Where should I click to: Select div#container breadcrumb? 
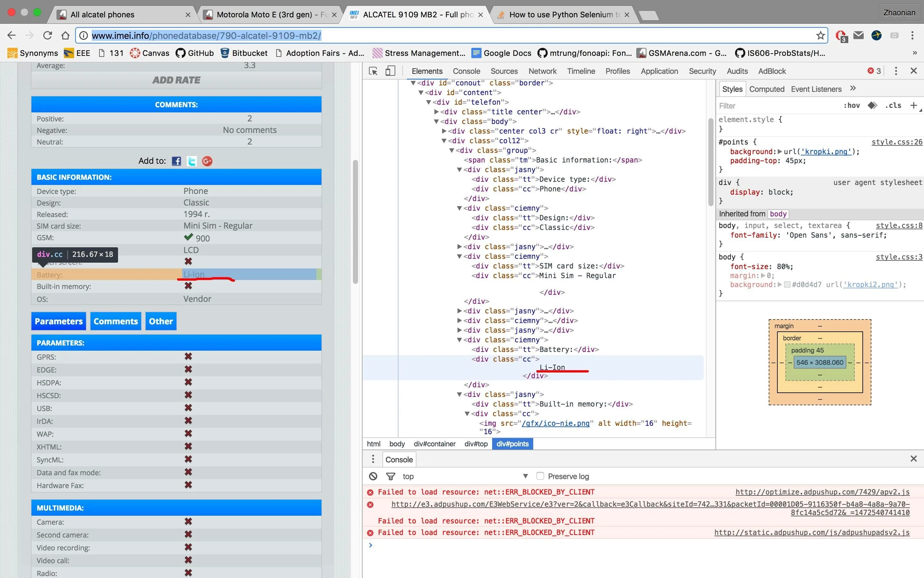[434, 444]
